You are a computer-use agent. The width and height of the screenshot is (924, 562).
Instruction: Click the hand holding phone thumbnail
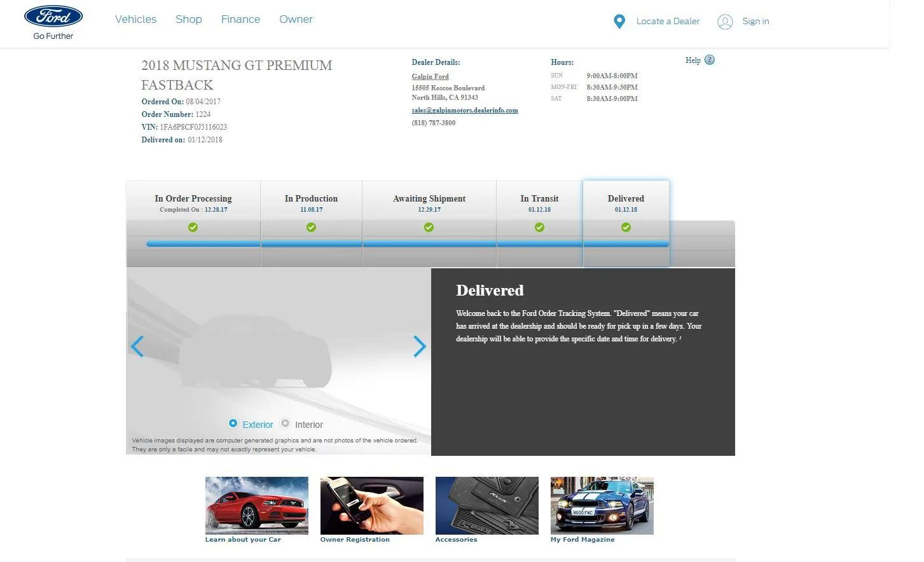pyautogui.click(x=372, y=505)
